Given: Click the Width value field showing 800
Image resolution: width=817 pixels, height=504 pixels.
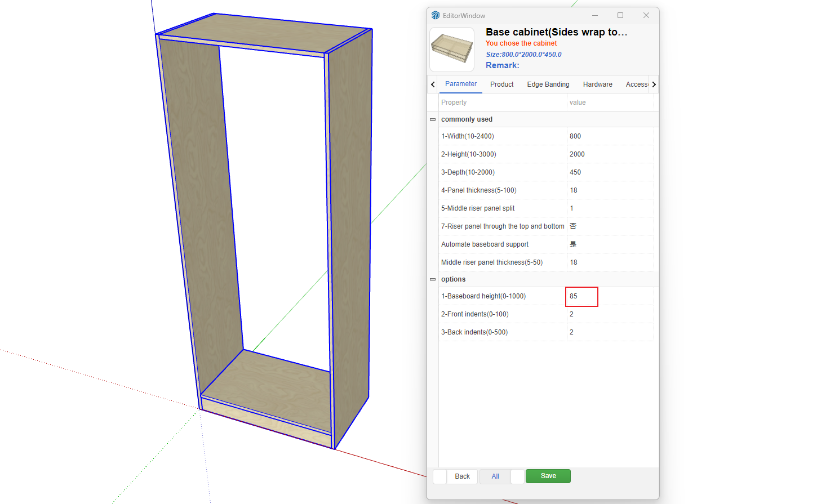Looking at the screenshot, I should coord(610,136).
